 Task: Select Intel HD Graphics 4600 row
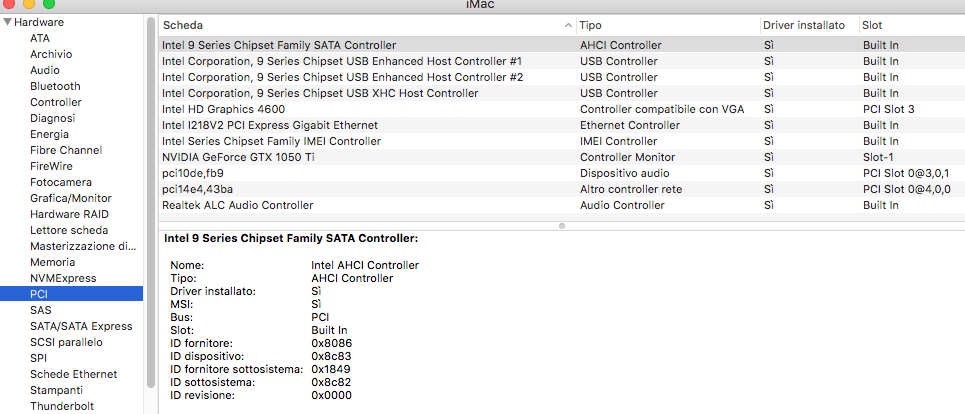561,109
